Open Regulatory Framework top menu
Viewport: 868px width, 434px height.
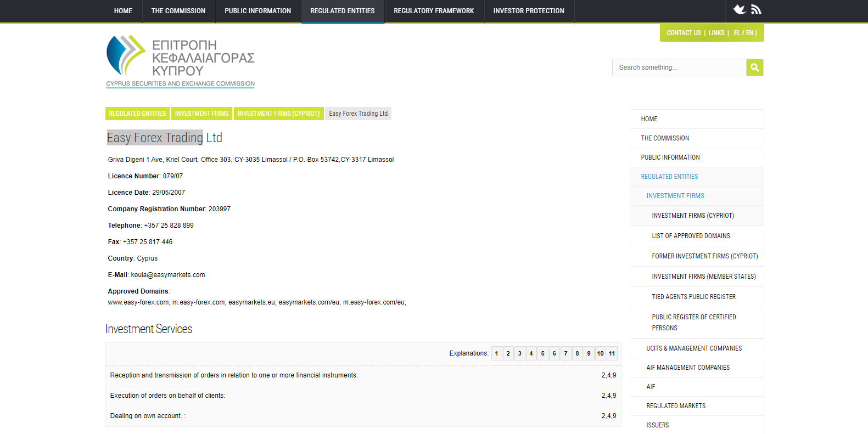tap(434, 11)
